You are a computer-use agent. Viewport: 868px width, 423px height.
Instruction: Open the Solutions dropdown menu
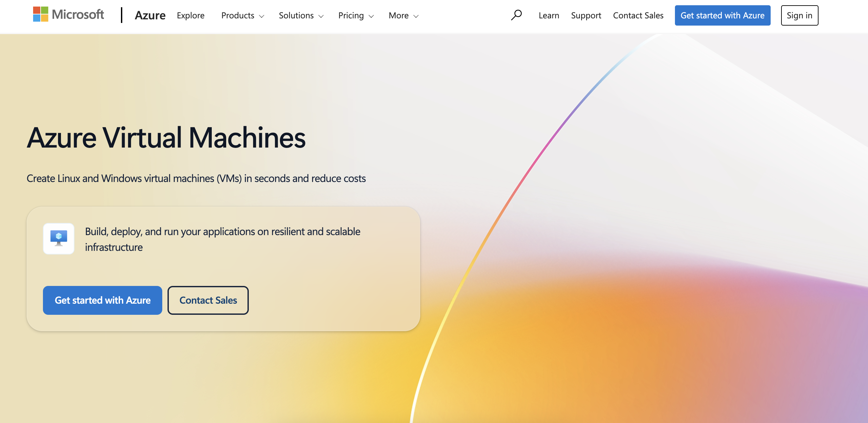tap(296, 15)
